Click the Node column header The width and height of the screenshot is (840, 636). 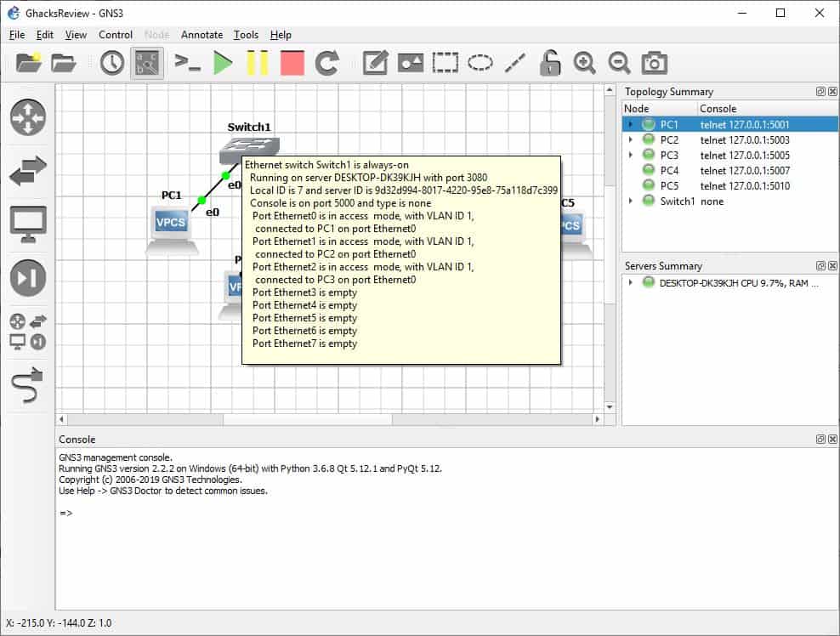click(660, 108)
